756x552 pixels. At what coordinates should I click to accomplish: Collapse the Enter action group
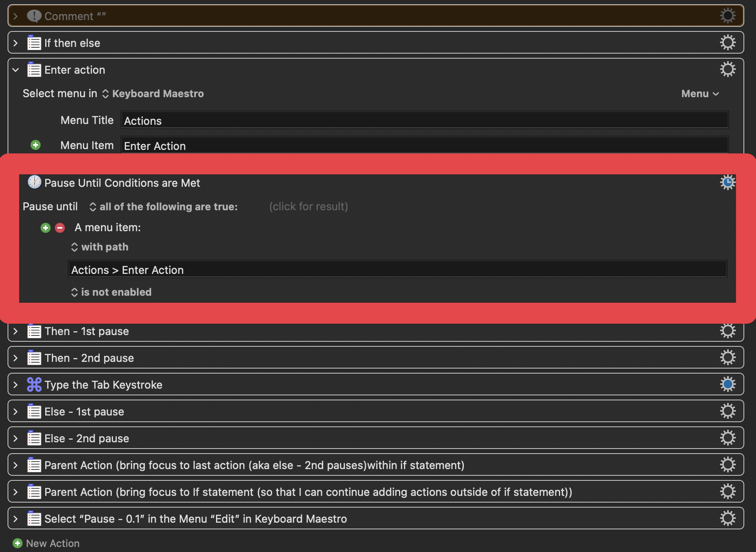click(x=15, y=70)
